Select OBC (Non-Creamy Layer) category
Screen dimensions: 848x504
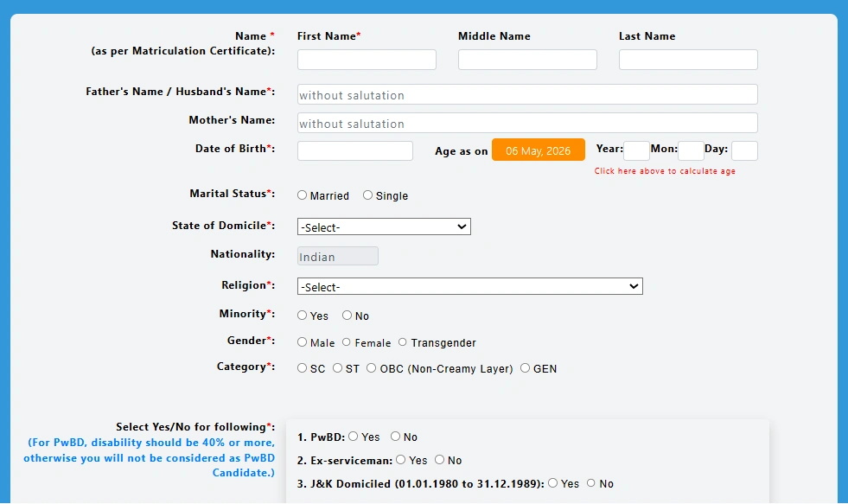(x=371, y=368)
